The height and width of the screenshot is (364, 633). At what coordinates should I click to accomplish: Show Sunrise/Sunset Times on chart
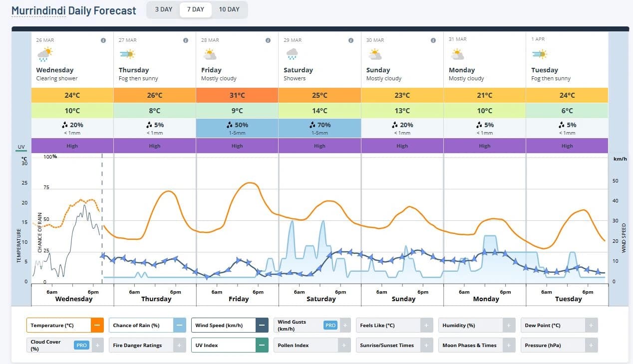(x=426, y=345)
